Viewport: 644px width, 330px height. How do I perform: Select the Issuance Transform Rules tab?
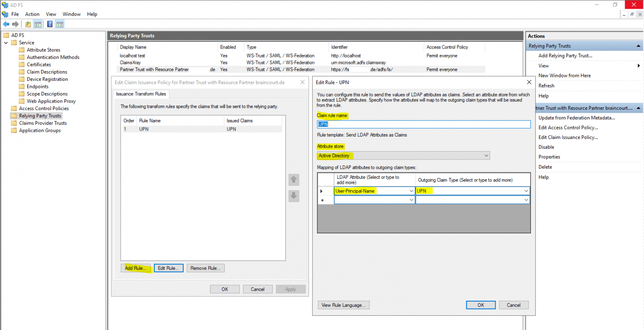[x=141, y=94]
